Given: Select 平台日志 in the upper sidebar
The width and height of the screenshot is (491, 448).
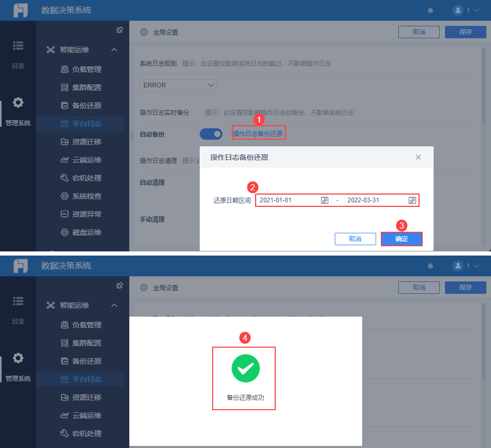Looking at the screenshot, I should coord(81,124).
